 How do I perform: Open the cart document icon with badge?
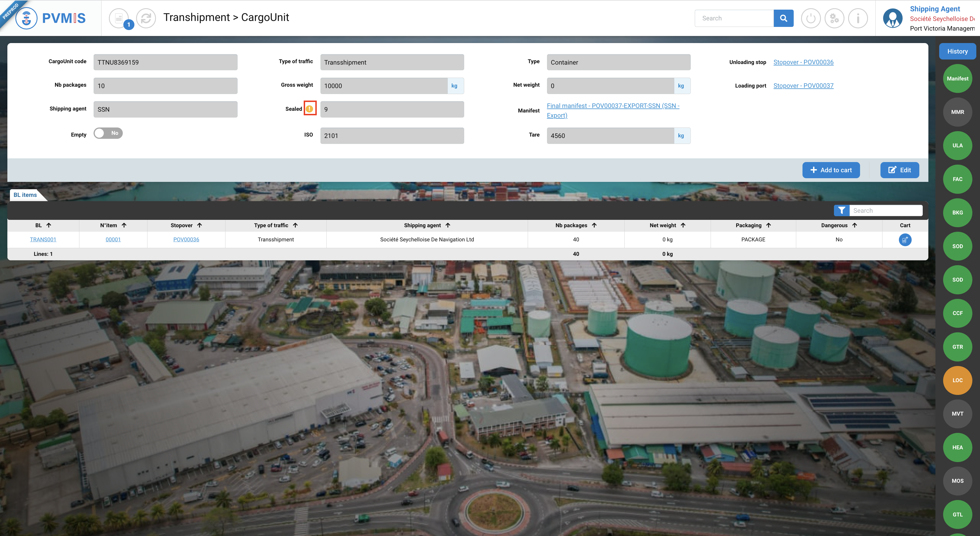click(x=119, y=18)
